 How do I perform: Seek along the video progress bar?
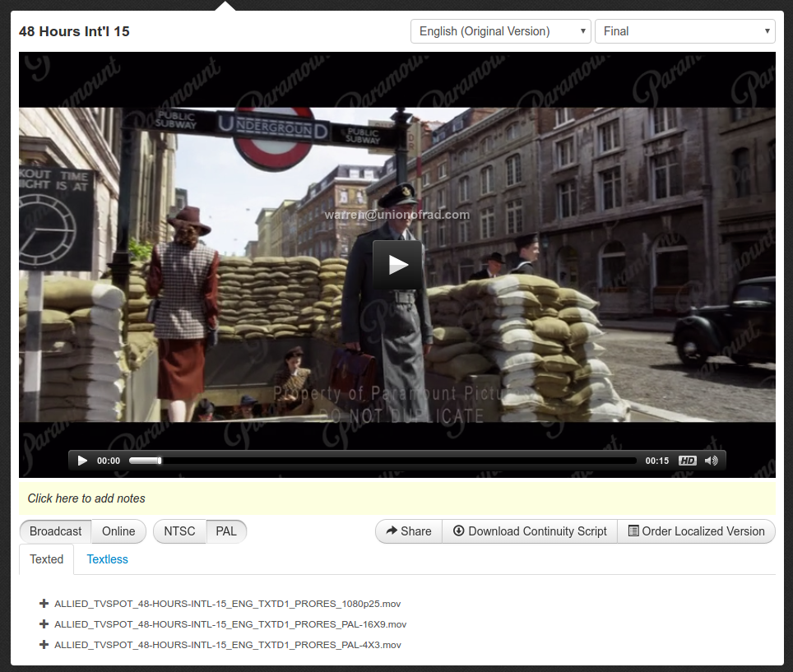click(383, 461)
